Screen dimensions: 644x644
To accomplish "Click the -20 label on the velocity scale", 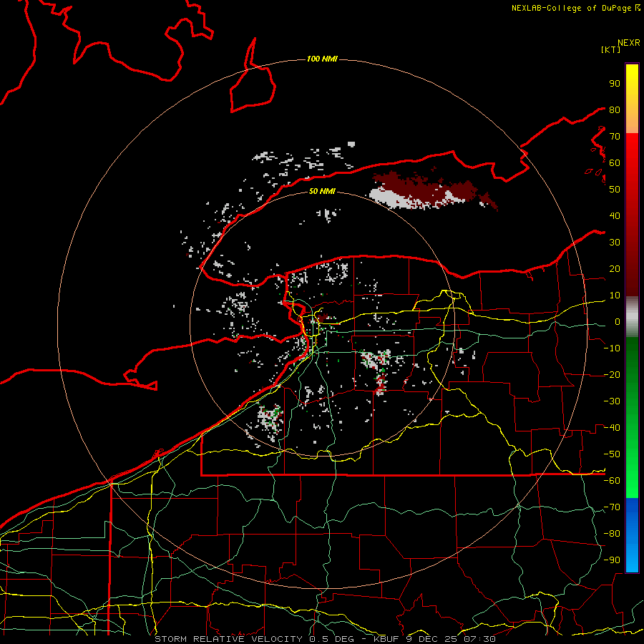I will tap(612, 375).
